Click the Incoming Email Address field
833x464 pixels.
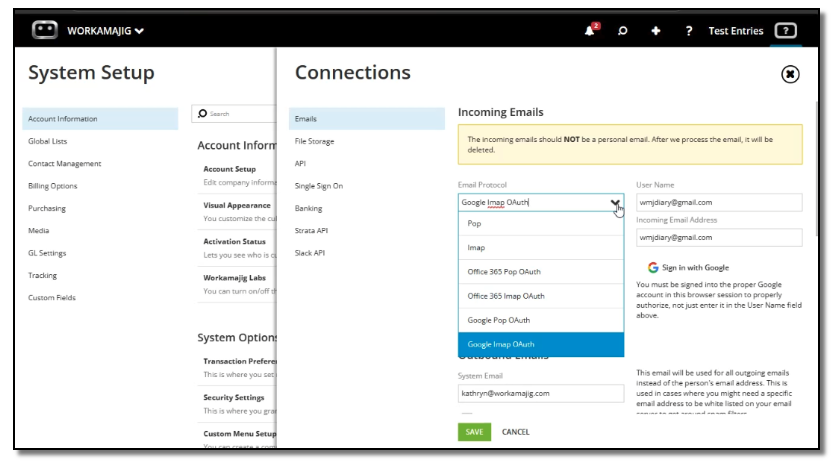(x=719, y=237)
